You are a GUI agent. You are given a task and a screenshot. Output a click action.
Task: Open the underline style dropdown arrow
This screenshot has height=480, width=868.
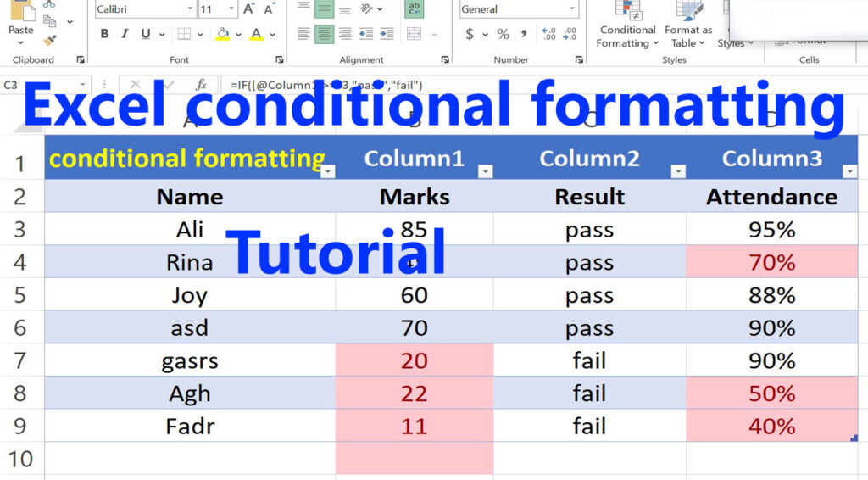tap(162, 34)
